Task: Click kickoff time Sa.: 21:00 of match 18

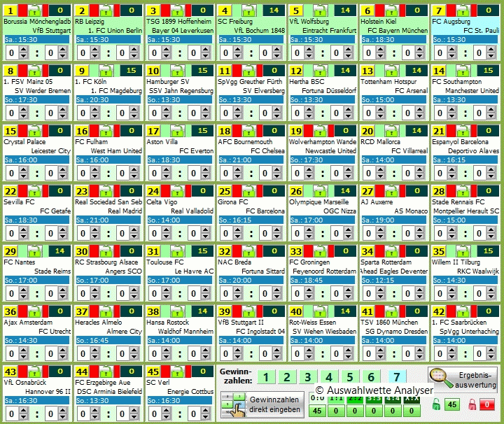Action: pos(251,160)
